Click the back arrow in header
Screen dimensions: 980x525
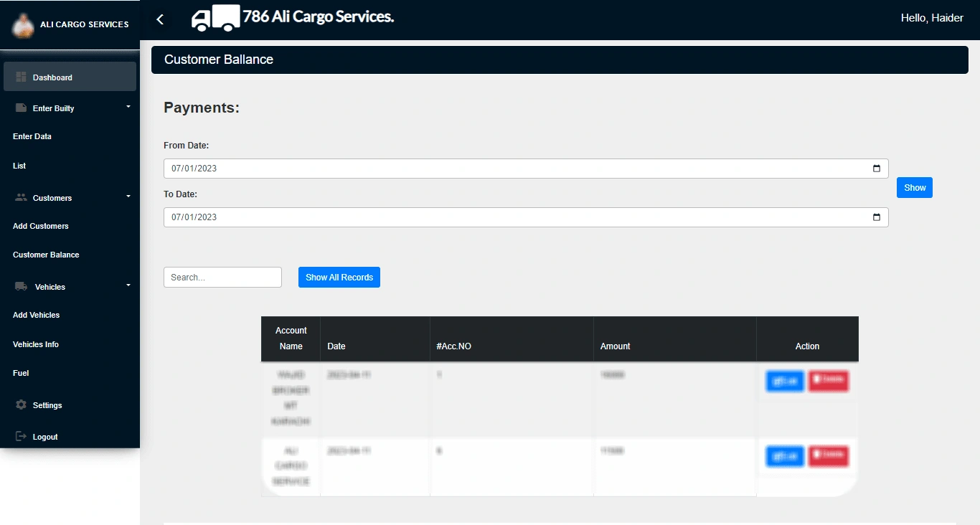pos(160,19)
